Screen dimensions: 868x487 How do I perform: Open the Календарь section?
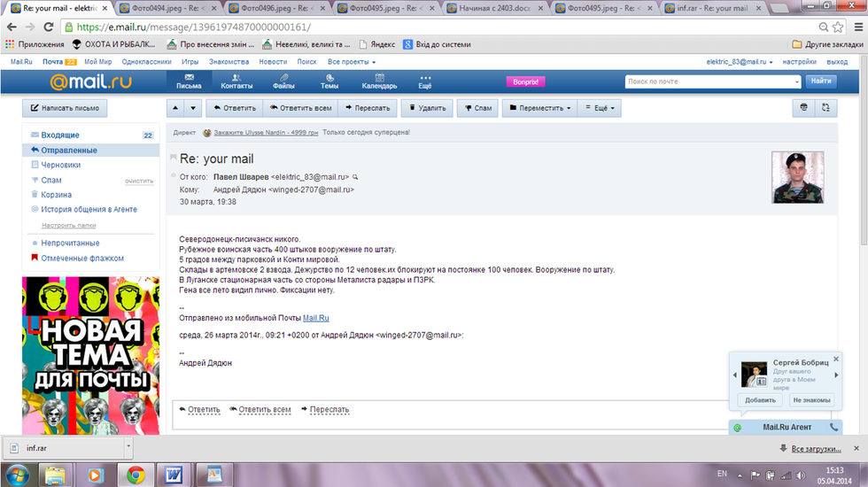coord(379,81)
